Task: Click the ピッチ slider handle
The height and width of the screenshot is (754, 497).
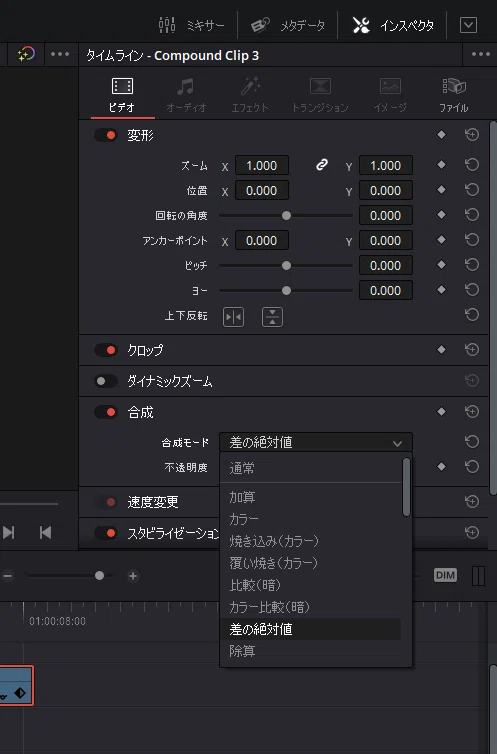Action: (x=286, y=265)
